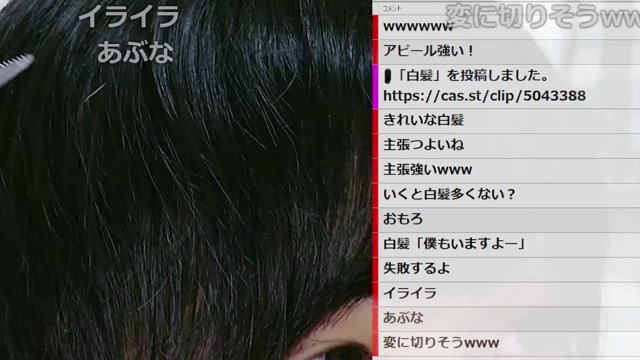Click the purple marker beside the clip post
Image resolution: width=640 pixels, height=360 pixels.
pyautogui.click(x=376, y=86)
